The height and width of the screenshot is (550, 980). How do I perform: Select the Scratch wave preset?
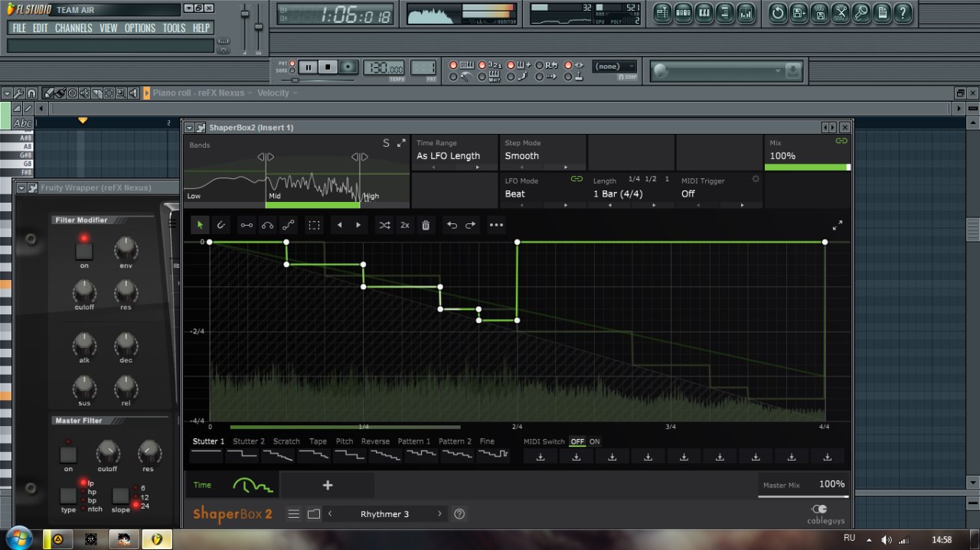(286, 448)
